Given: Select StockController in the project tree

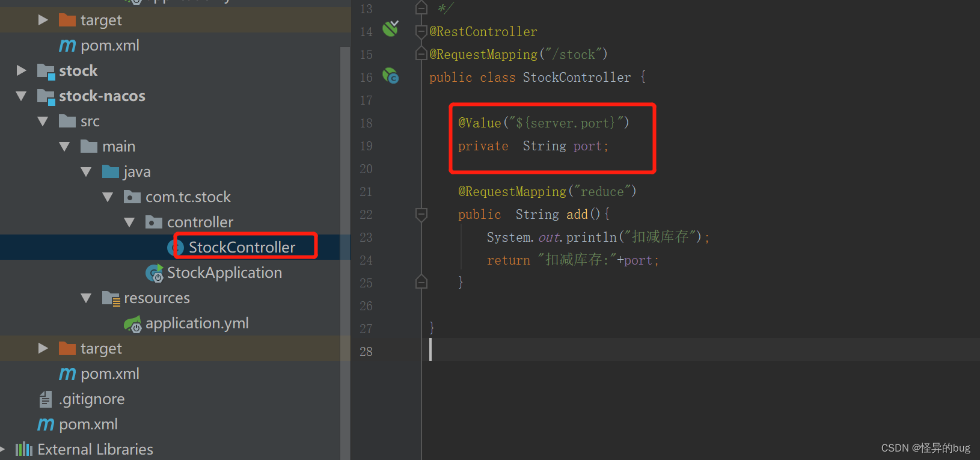Looking at the screenshot, I should 242,247.
